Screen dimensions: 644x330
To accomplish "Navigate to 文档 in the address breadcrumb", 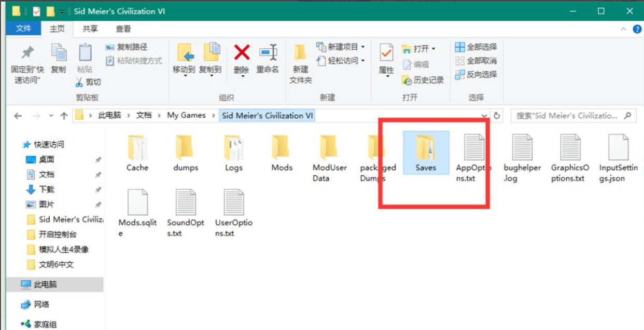I will [x=144, y=116].
